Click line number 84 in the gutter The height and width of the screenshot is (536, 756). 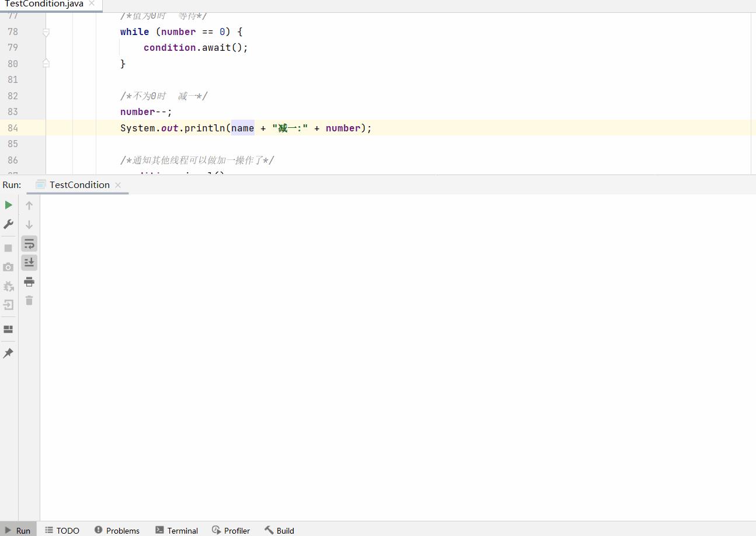click(x=13, y=128)
